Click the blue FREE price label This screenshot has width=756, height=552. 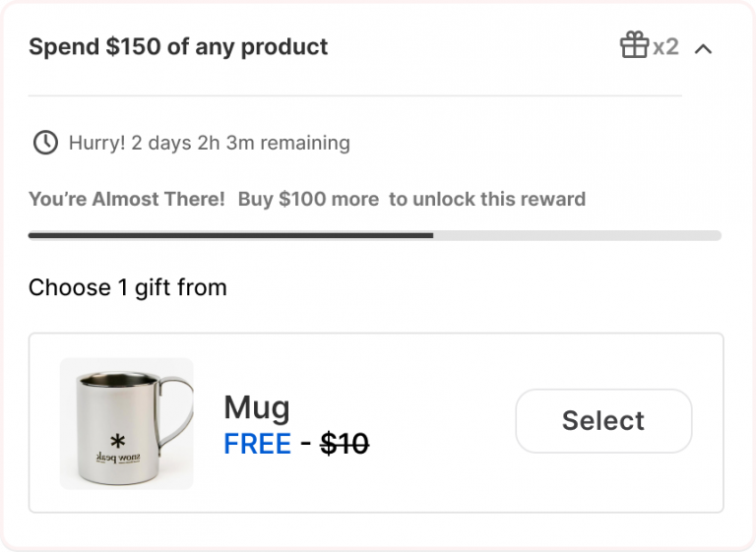coord(257,444)
